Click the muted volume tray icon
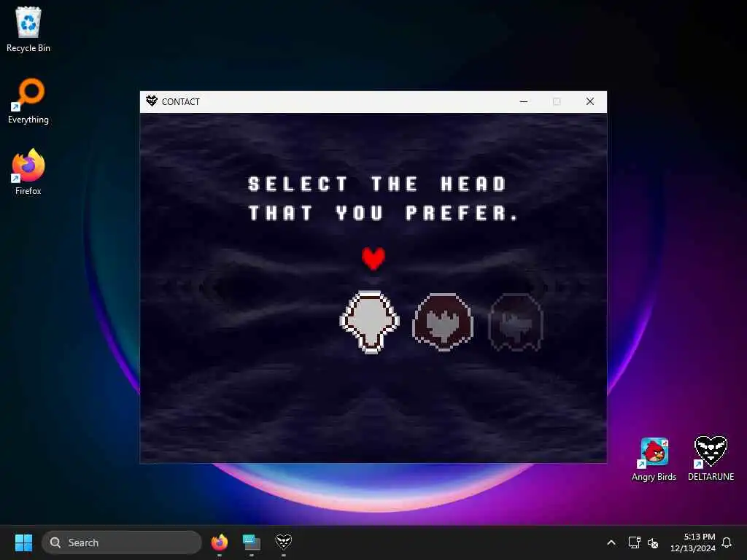The width and height of the screenshot is (747, 560). pyautogui.click(x=653, y=542)
